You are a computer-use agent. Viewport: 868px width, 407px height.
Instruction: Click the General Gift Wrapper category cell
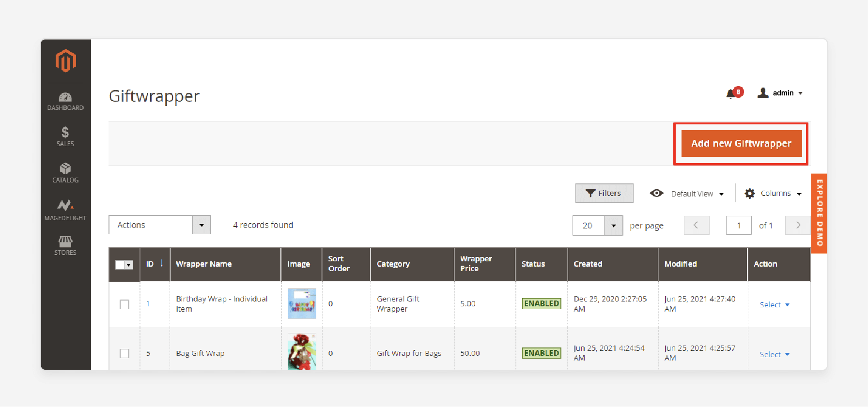click(398, 304)
